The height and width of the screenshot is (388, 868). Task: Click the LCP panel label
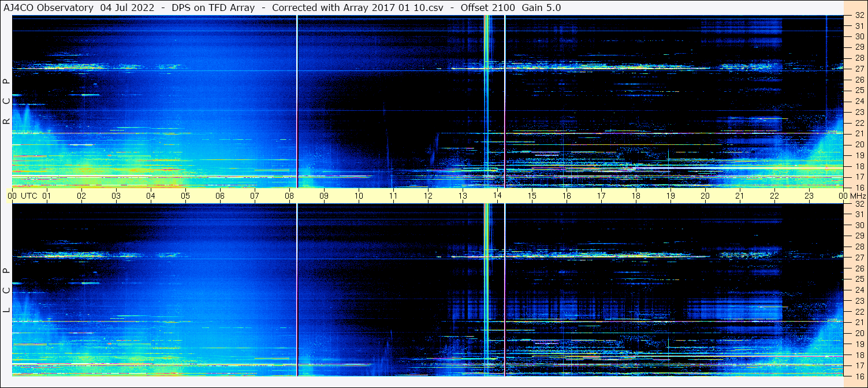tap(6, 290)
